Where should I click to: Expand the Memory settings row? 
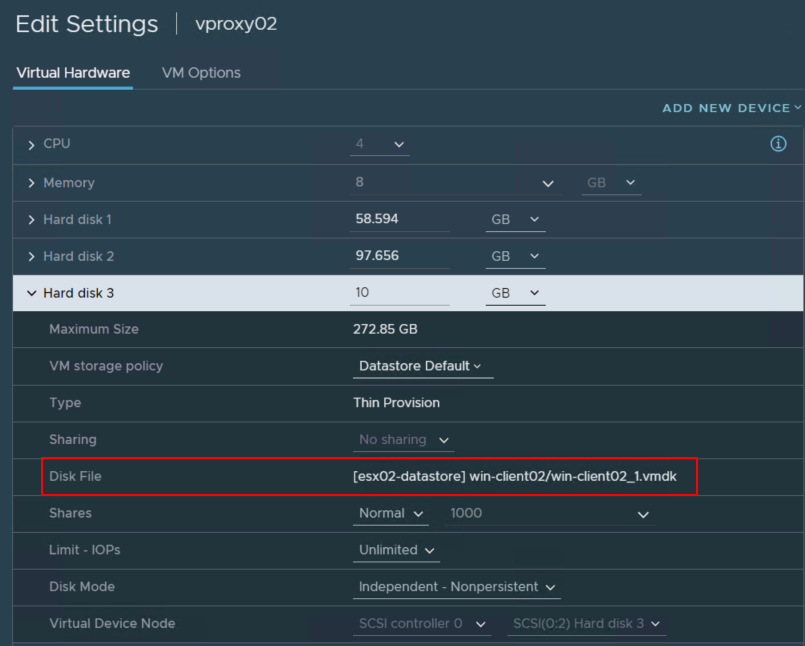32,184
